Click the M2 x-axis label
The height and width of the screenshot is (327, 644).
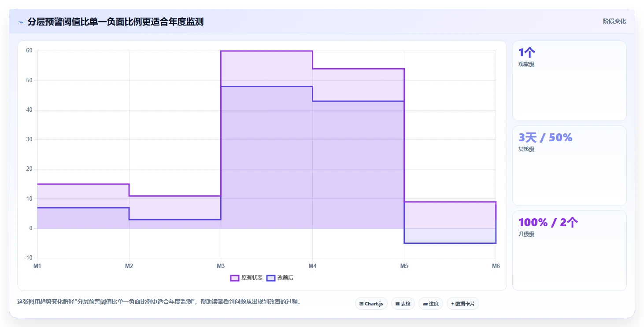point(129,266)
